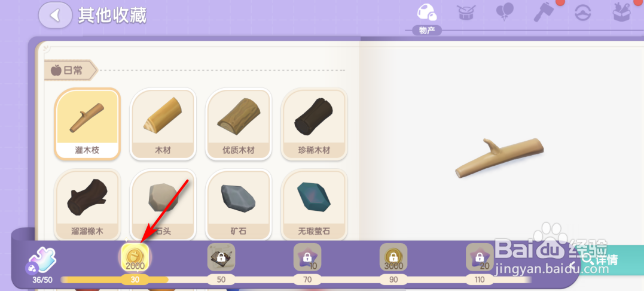This screenshot has height=291, width=644.
Task: Open the balloons category icon
Action: click(505, 13)
